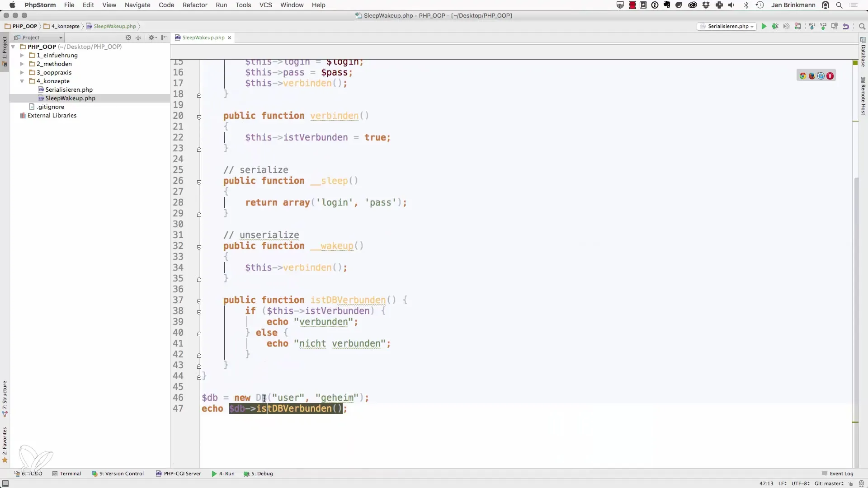Run with coverage icon in toolbar
The height and width of the screenshot is (488, 868).
pyautogui.click(x=787, y=26)
